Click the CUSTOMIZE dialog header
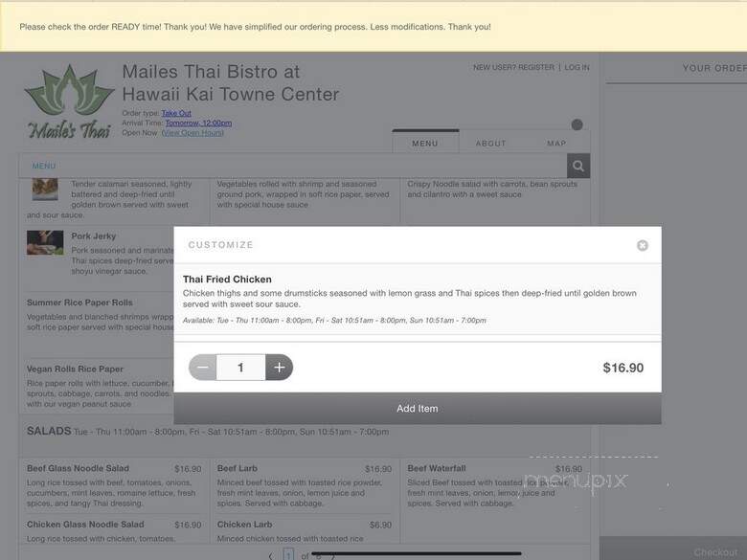The height and width of the screenshot is (560, 747). point(220,245)
